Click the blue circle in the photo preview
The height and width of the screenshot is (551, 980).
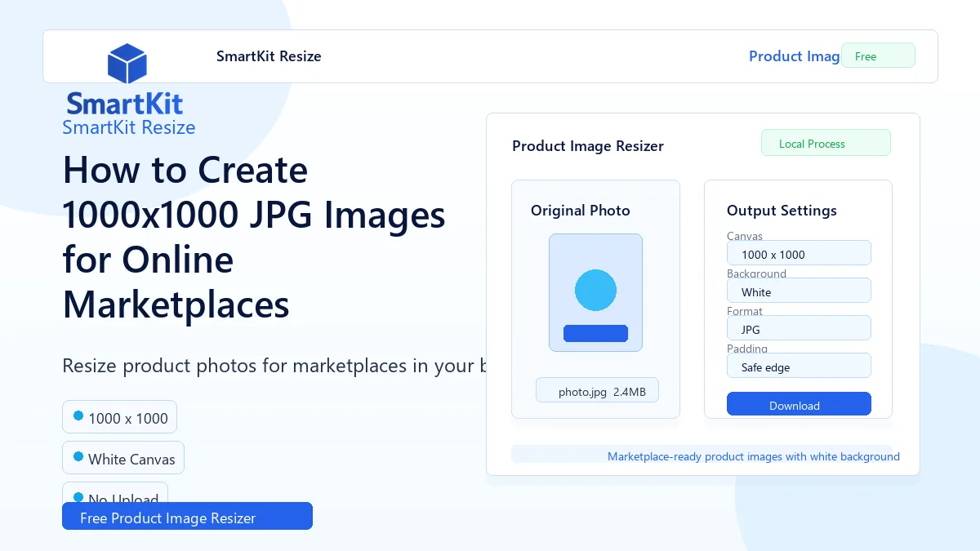pyautogui.click(x=595, y=290)
